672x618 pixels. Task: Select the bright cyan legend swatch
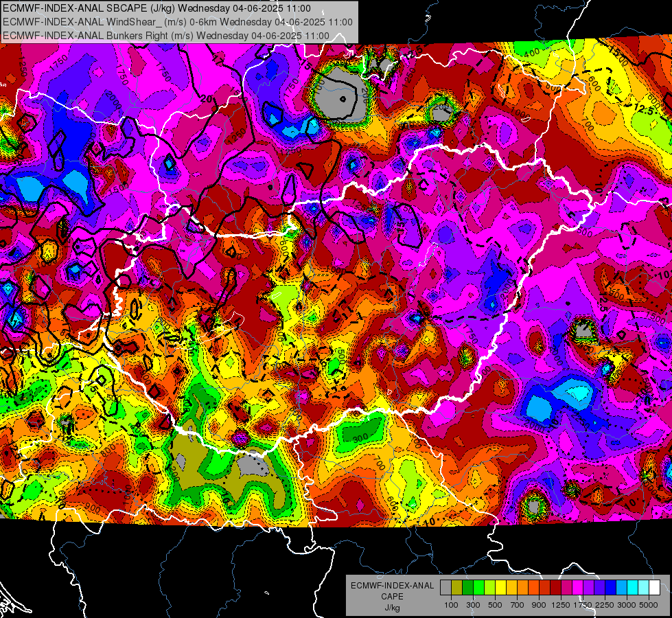click(x=633, y=587)
